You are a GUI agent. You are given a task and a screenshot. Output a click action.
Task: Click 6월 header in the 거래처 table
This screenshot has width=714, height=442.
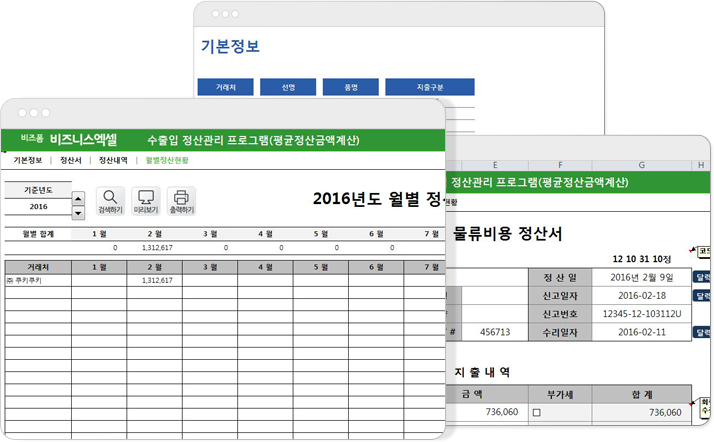point(376,267)
